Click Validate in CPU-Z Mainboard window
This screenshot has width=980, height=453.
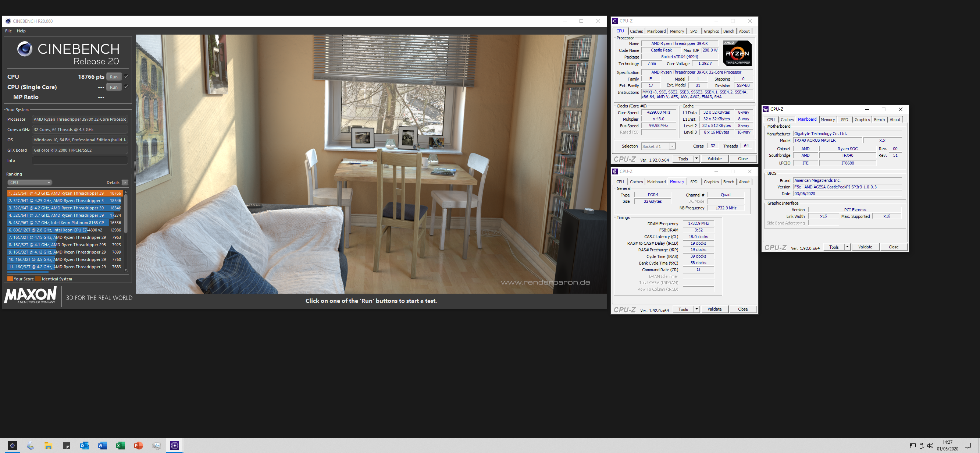(865, 247)
